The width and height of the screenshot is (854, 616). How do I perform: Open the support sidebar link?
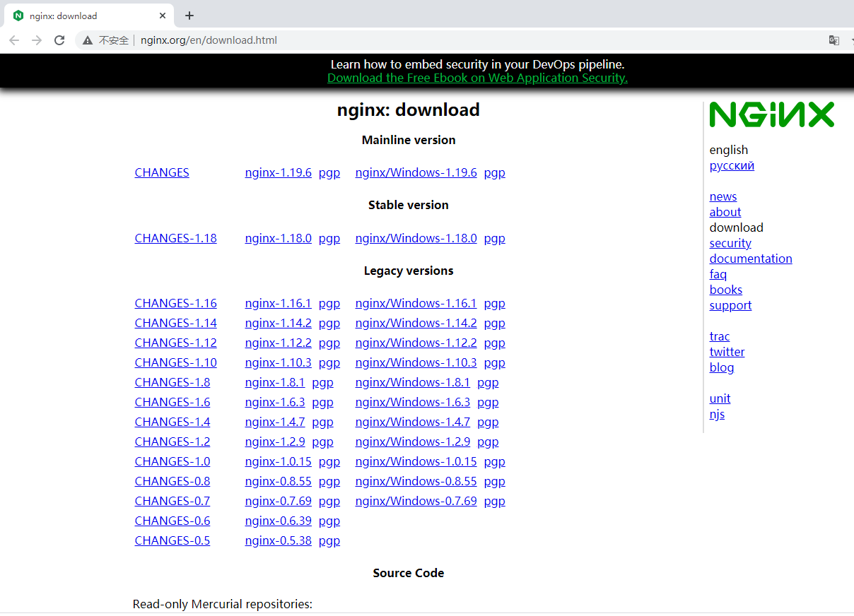[x=730, y=305]
